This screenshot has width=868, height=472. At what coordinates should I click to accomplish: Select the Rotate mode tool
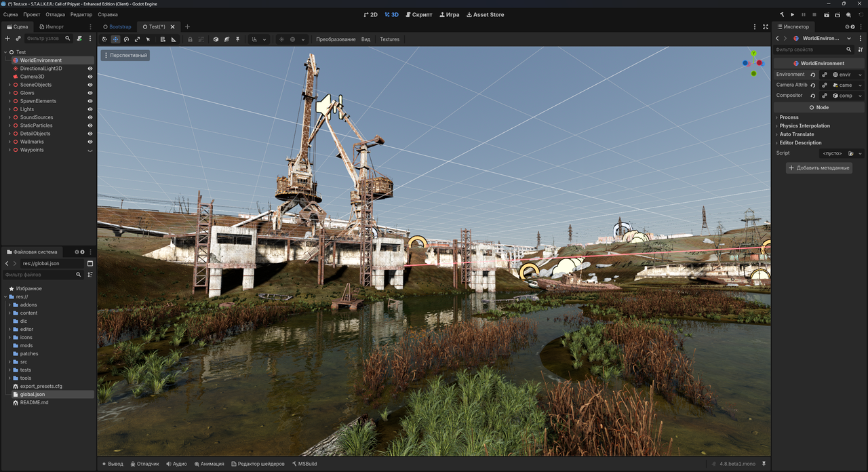click(x=126, y=39)
